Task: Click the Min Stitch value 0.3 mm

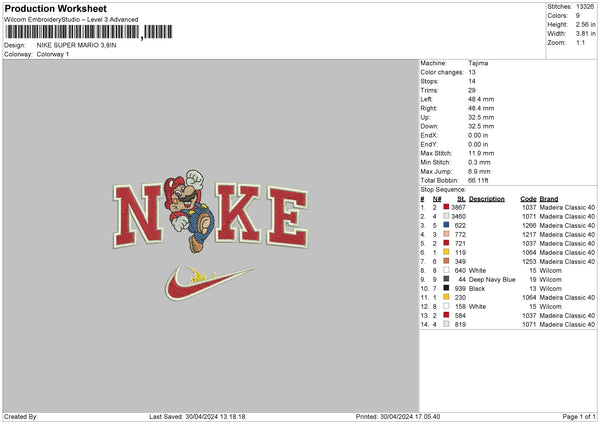Action: 479,162
